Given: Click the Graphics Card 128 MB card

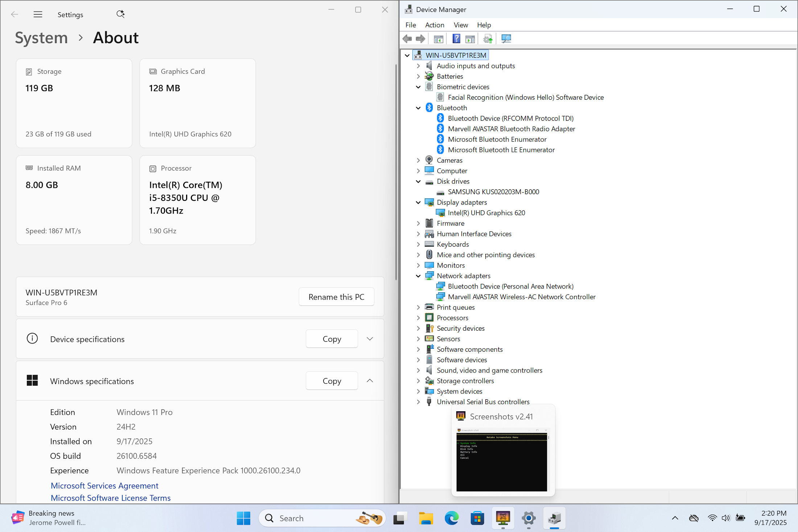Looking at the screenshot, I should (x=198, y=103).
